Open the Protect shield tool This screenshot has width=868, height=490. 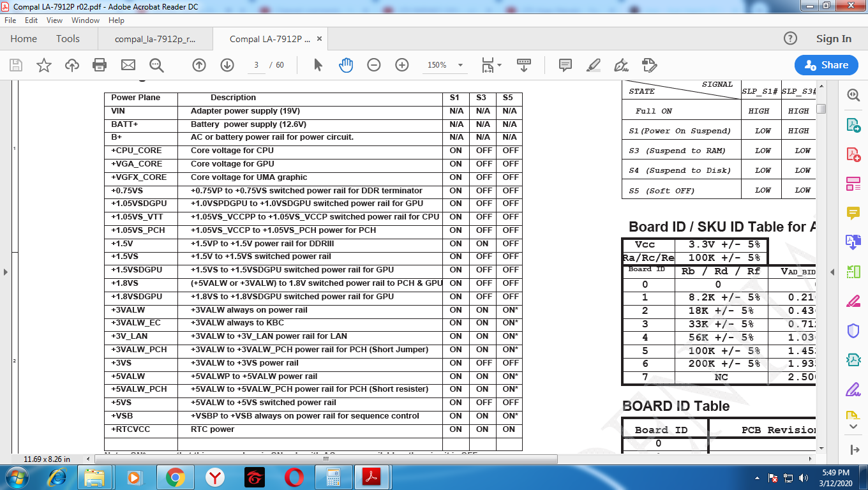point(853,330)
